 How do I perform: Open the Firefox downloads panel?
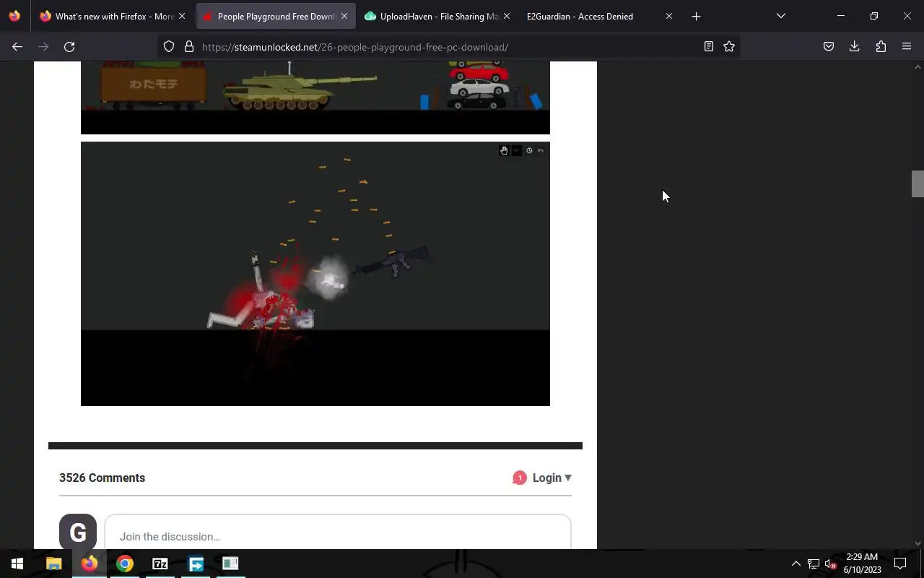click(x=855, y=47)
